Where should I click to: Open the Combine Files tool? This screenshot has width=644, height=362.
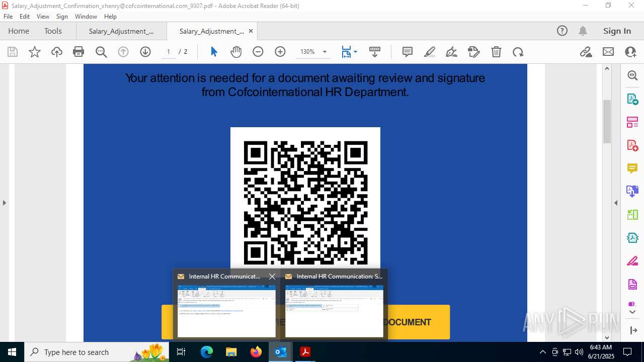click(632, 191)
